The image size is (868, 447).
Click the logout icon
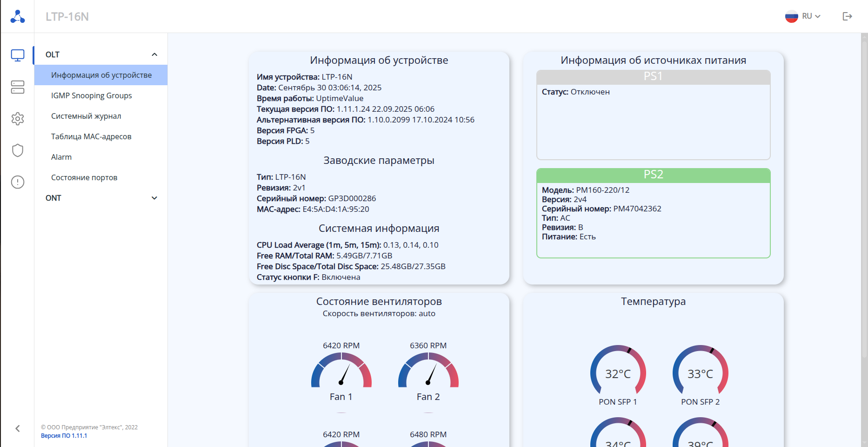pyautogui.click(x=848, y=16)
